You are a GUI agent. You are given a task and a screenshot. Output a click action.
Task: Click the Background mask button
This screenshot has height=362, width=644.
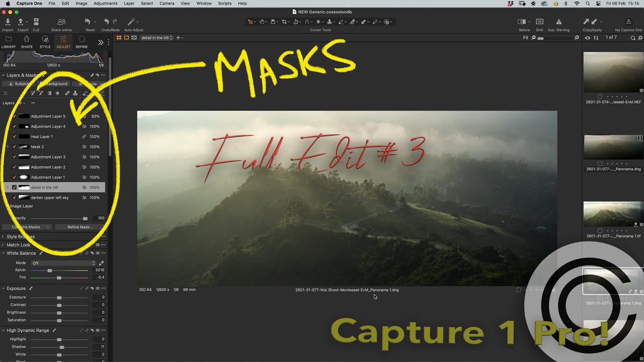pos(54,84)
